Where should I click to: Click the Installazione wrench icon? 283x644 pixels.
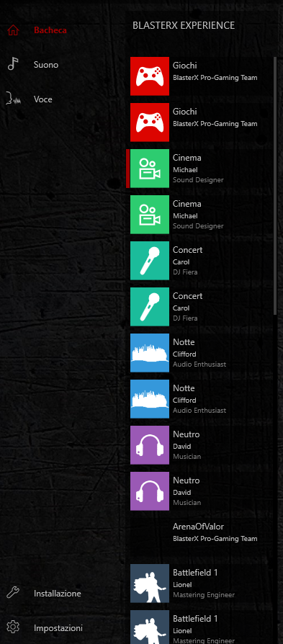click(x=13, y=593)
